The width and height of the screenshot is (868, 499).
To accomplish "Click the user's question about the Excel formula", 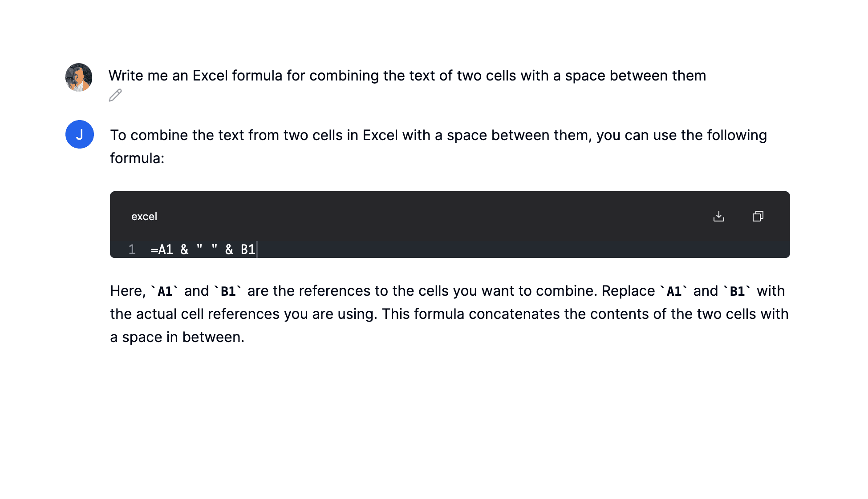I will click(x=407, y=76).
